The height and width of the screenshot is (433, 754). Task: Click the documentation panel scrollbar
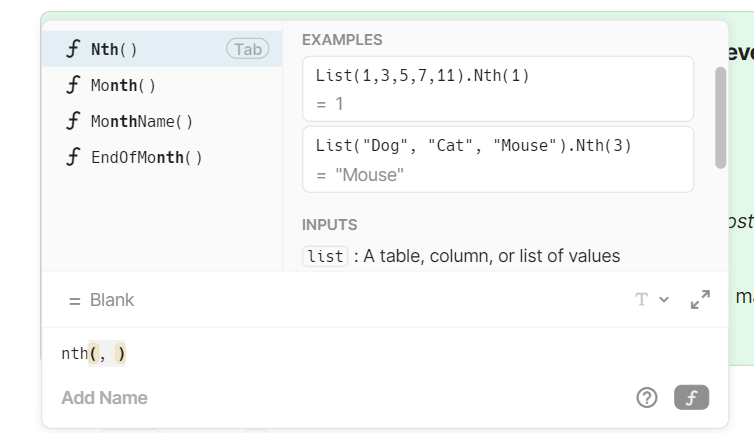tap(720, 117)
